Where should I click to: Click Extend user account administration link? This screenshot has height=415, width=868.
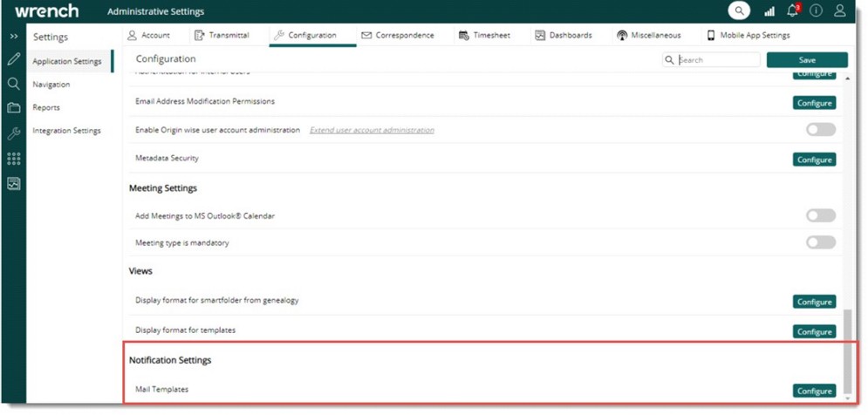point(372,130)
